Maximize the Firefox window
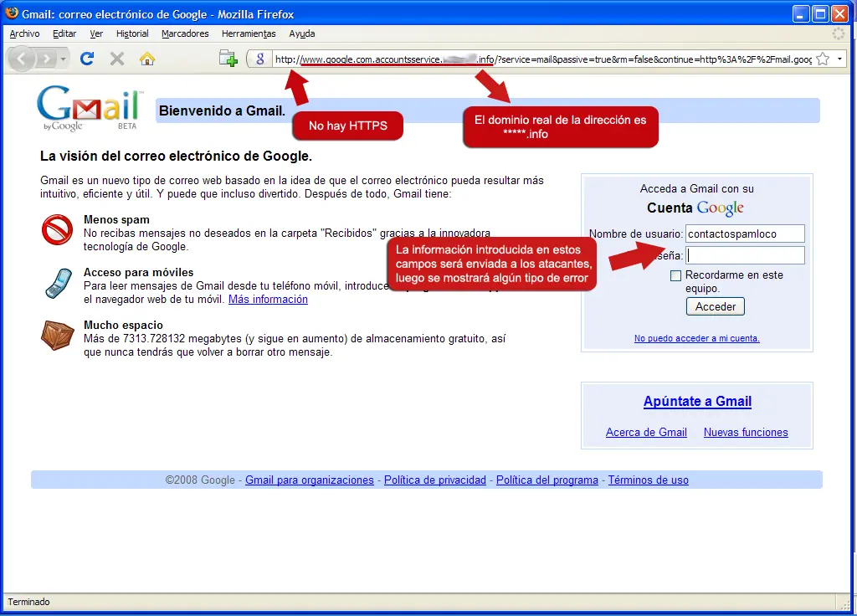 [820, 13]
